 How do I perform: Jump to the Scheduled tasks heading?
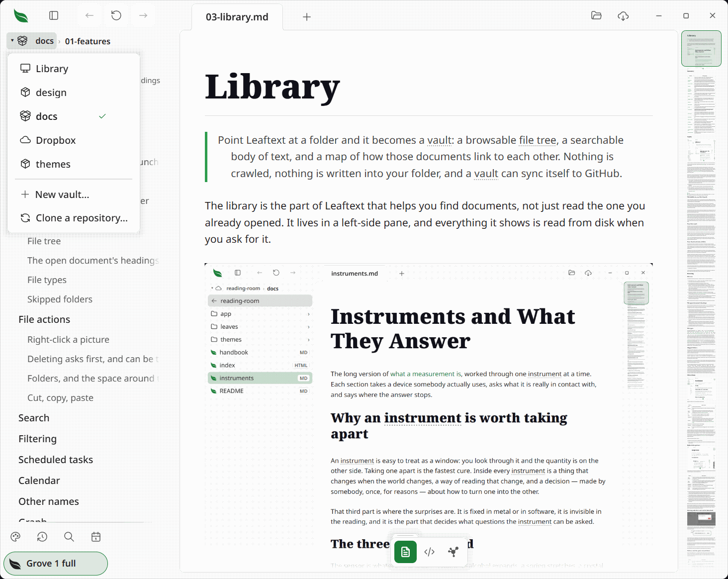point(56,460)
